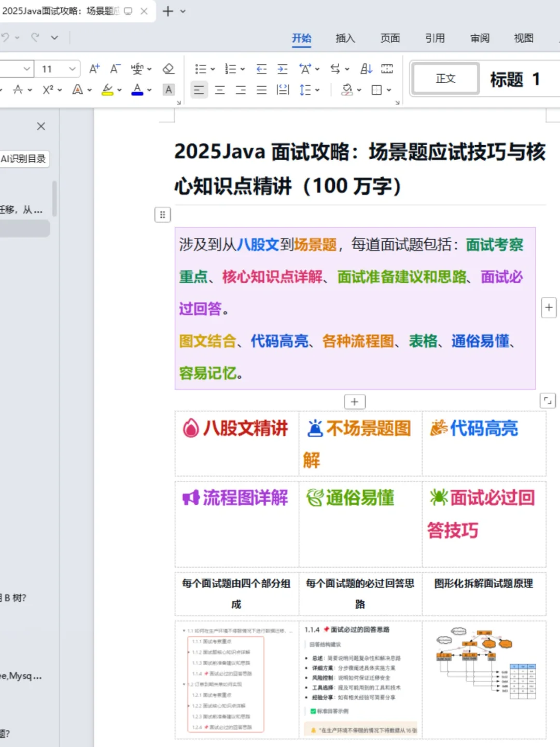Image resolution: width=560 pixels, height=747 pixels.
Task: Sort text with the sort icon
Action: tap(367, 68)
